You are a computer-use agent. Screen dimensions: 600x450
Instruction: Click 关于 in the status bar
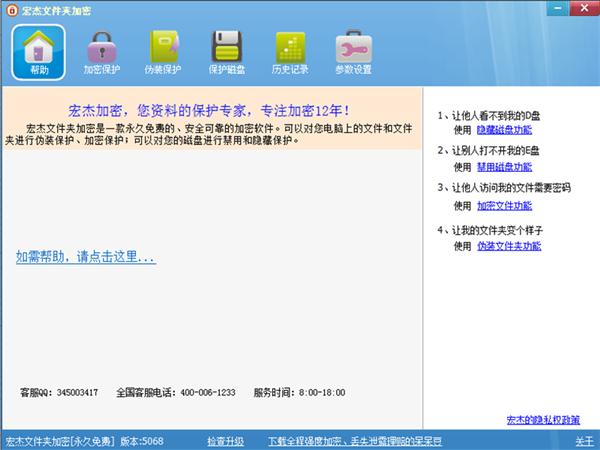584,442
